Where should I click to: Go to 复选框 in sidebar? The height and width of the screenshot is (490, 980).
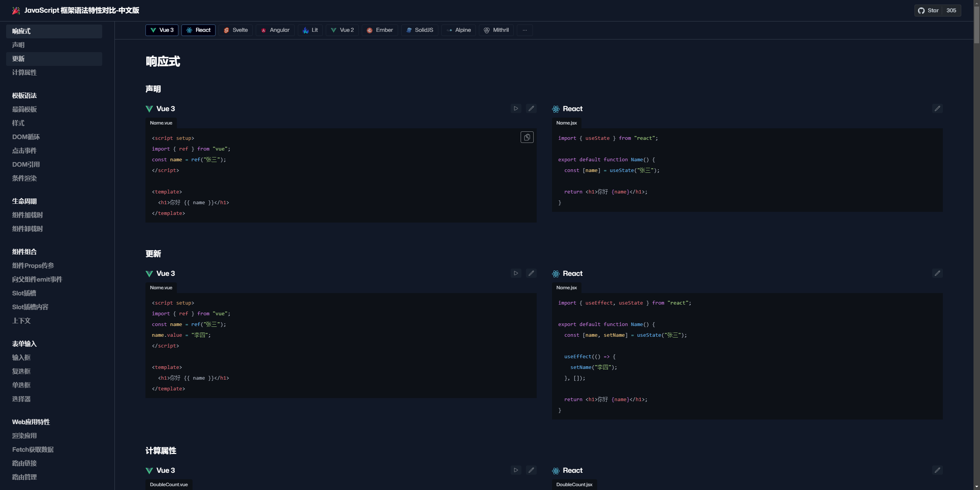tap(54, 371)
